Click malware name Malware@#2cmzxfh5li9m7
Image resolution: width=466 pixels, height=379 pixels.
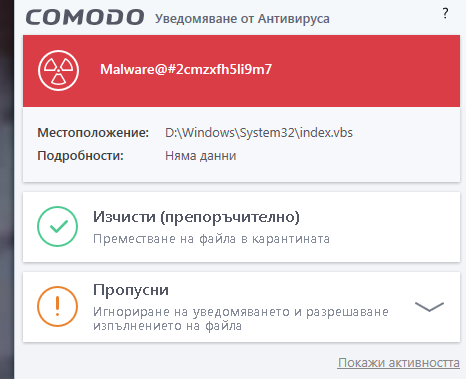pos(186,69)
